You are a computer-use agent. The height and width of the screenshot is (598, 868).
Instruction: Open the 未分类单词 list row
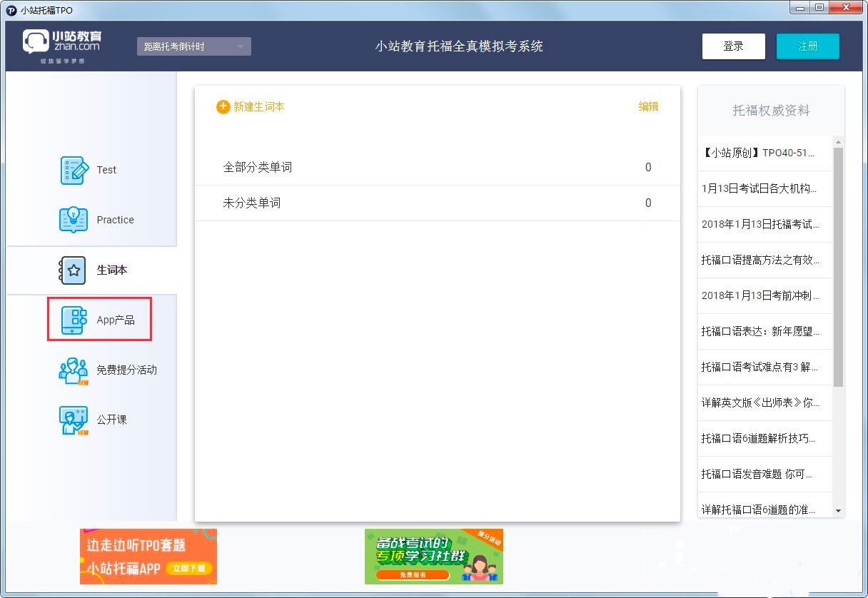(x=437, y=203)
